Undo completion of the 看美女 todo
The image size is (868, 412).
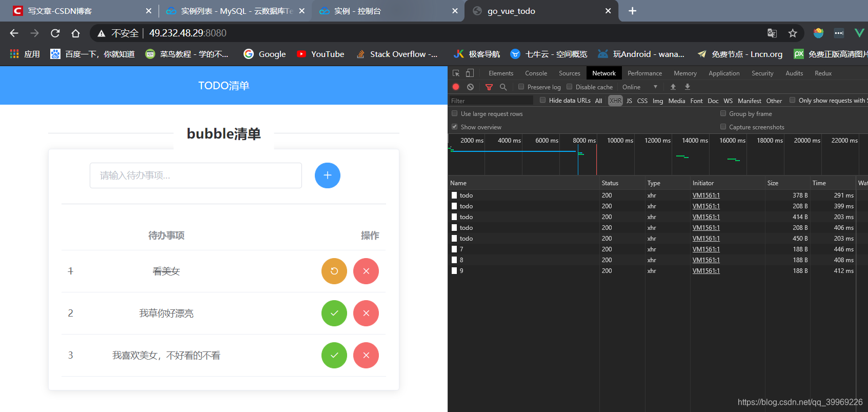[x=334, y=271]
